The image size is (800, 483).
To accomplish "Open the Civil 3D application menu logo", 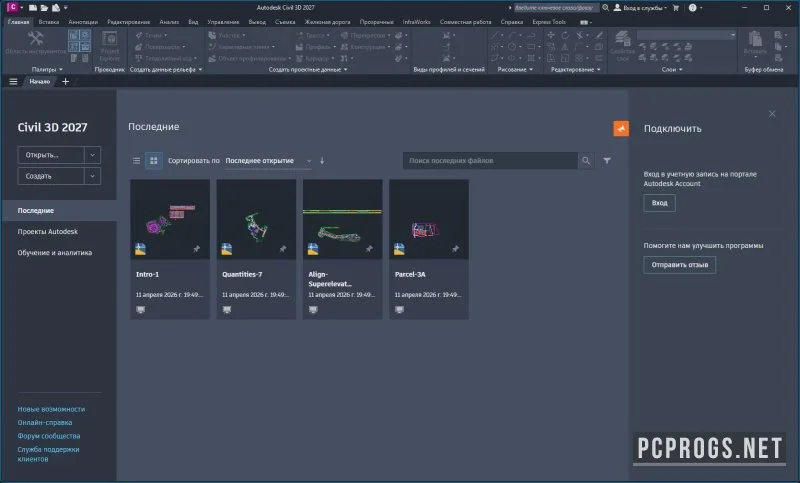I will [13, 7].
